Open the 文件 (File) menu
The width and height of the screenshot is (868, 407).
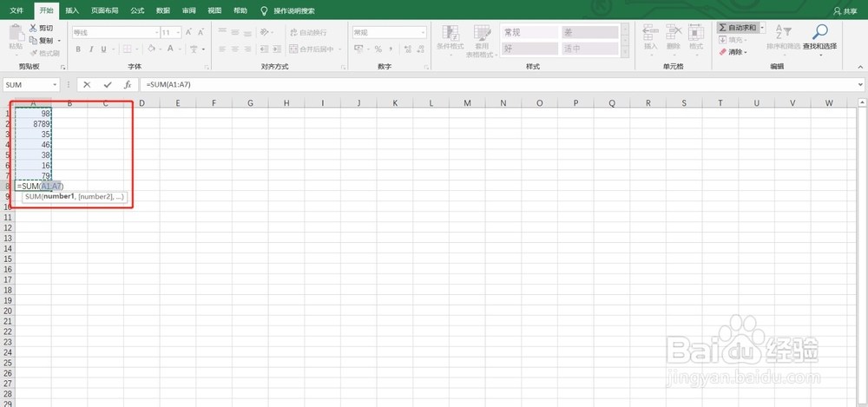coord(16,10)
